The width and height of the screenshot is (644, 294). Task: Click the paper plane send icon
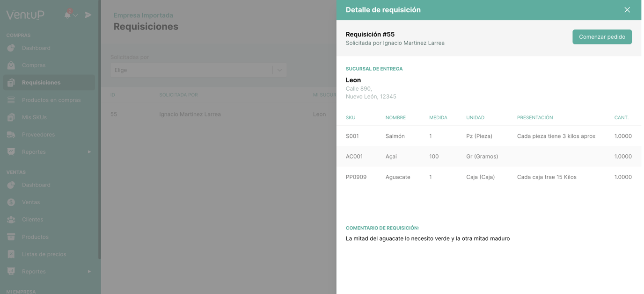(x=88, y=15)
